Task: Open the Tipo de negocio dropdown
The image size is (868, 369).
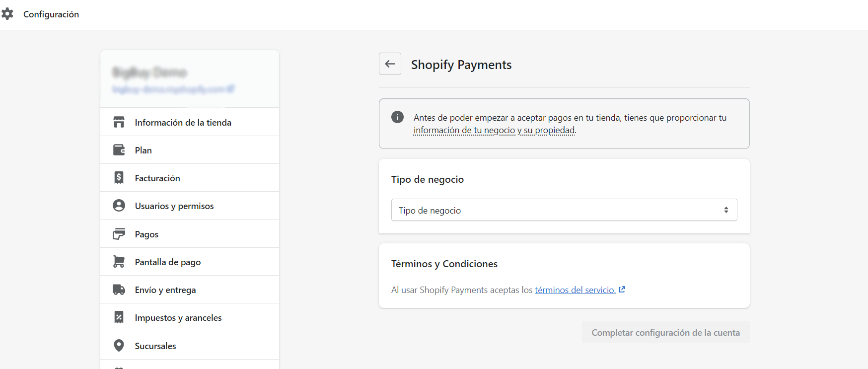Action: [564, 210]
